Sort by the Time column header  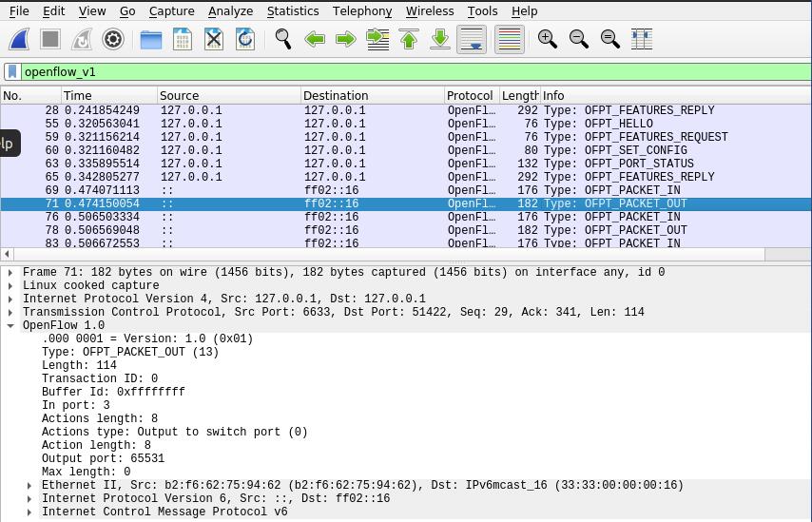point(109,95)
